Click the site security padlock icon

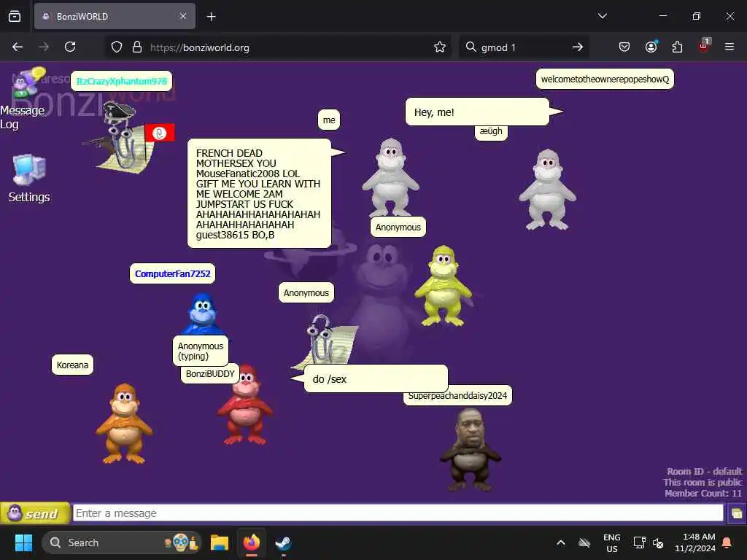pyautogui.click(x=137, y=47)
